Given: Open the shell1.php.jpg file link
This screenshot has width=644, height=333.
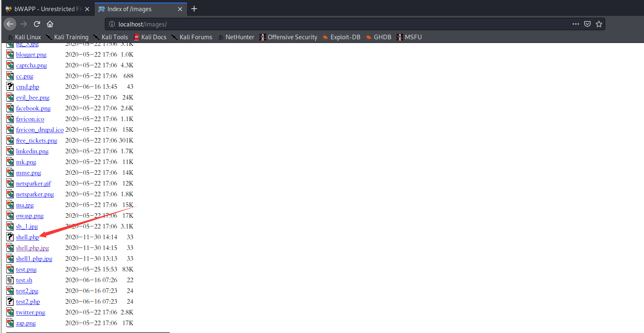Looking at the screenshot, I should point(34,259).
